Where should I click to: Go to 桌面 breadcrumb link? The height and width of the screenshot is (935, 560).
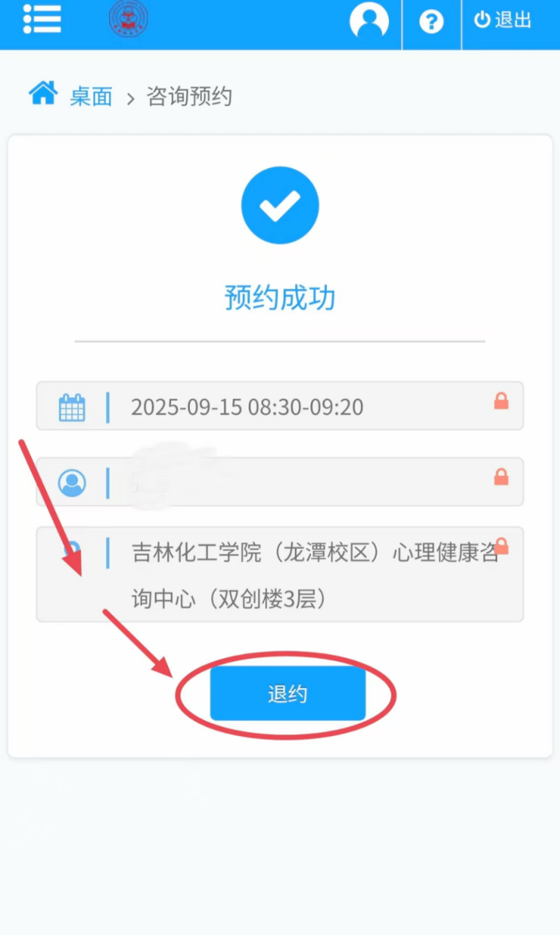(91, 97)
